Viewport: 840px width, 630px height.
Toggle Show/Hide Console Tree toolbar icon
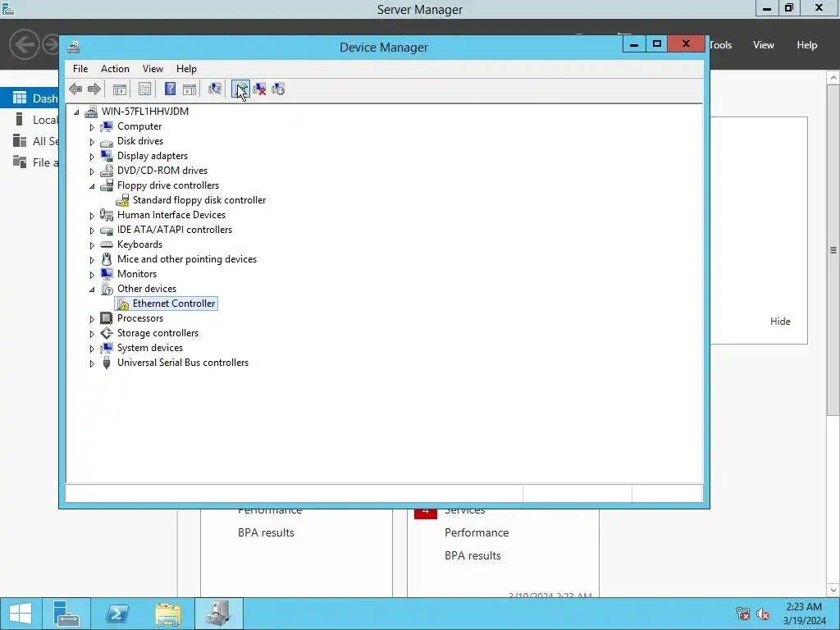pyautogui.click(x=120, y=89)
